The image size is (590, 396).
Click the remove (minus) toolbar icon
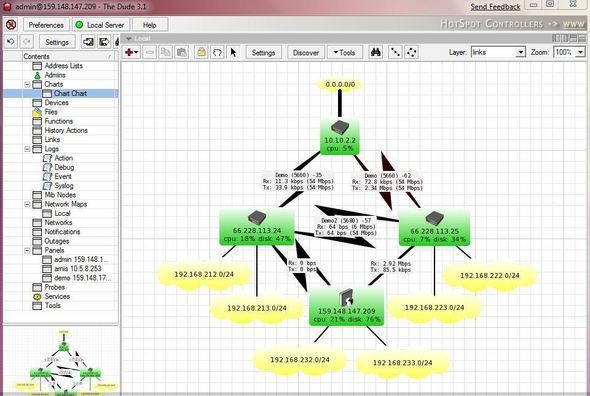[150, 52]
